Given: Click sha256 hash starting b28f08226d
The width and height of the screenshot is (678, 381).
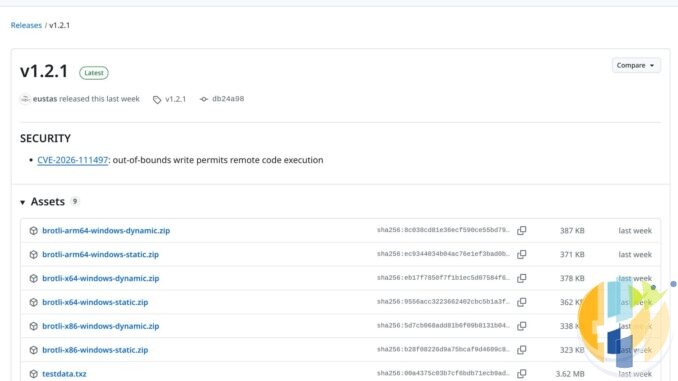Looking at the screenshot, I should (443, 349).
